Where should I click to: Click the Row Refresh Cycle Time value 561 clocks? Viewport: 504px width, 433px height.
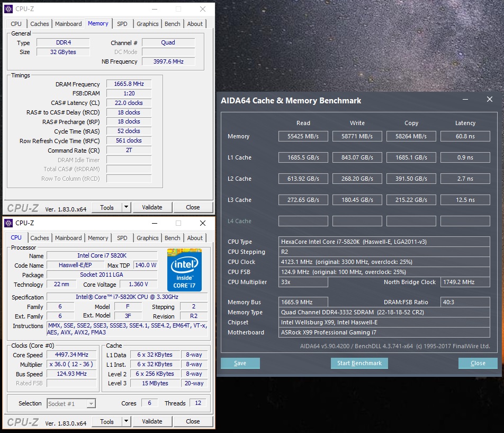pyautogui.click(x=129, y=140)
